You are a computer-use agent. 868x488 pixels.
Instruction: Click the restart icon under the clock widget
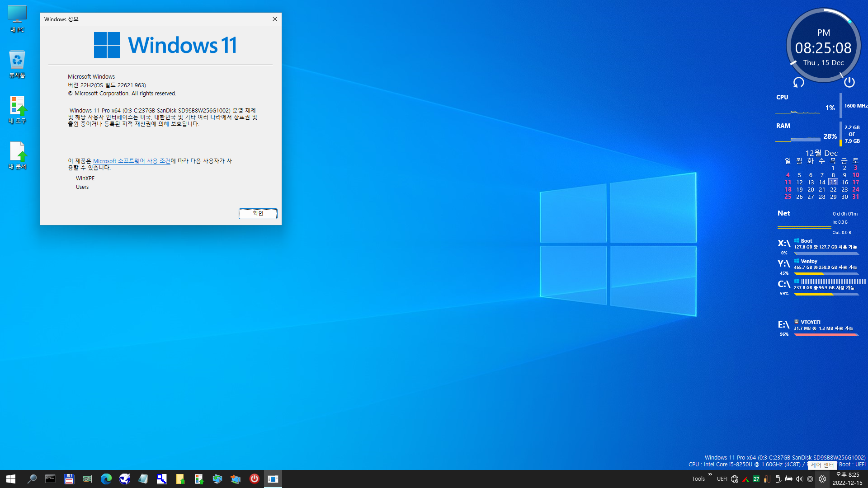799,82
